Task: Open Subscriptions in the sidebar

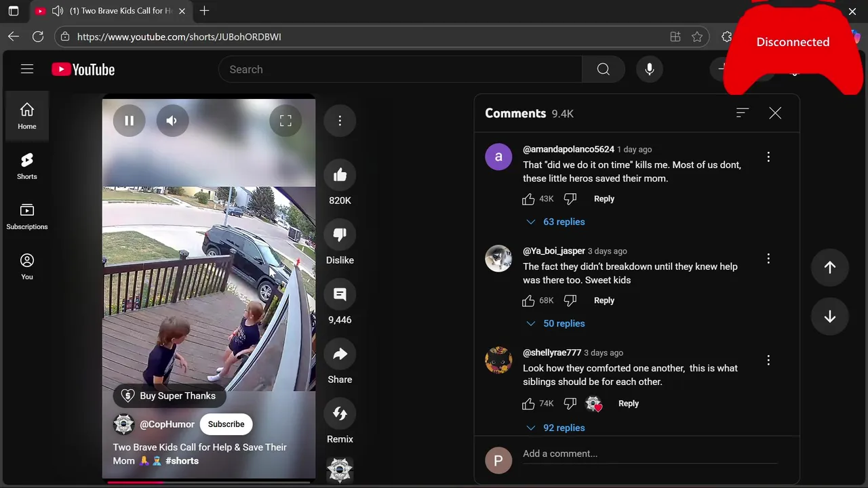Action: coord(27,216)
